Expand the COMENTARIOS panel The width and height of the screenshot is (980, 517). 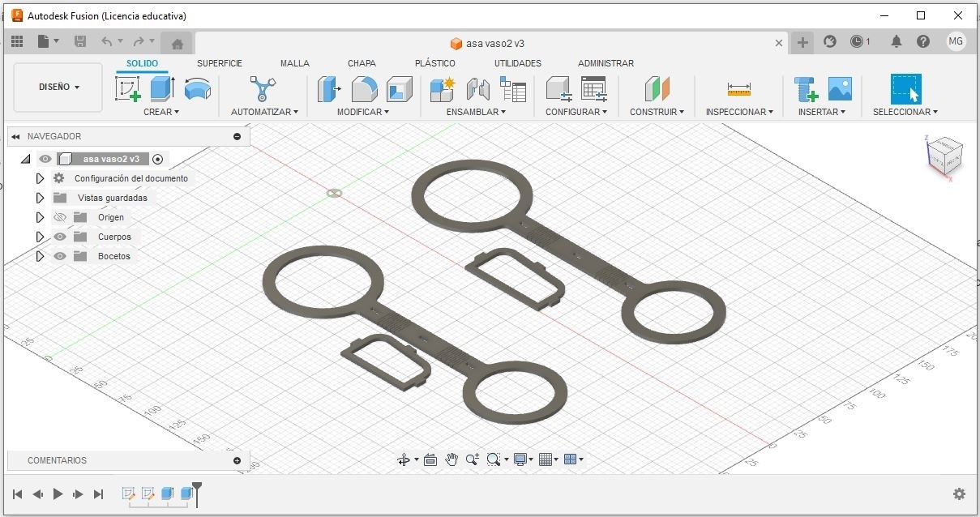click(238, 460)
